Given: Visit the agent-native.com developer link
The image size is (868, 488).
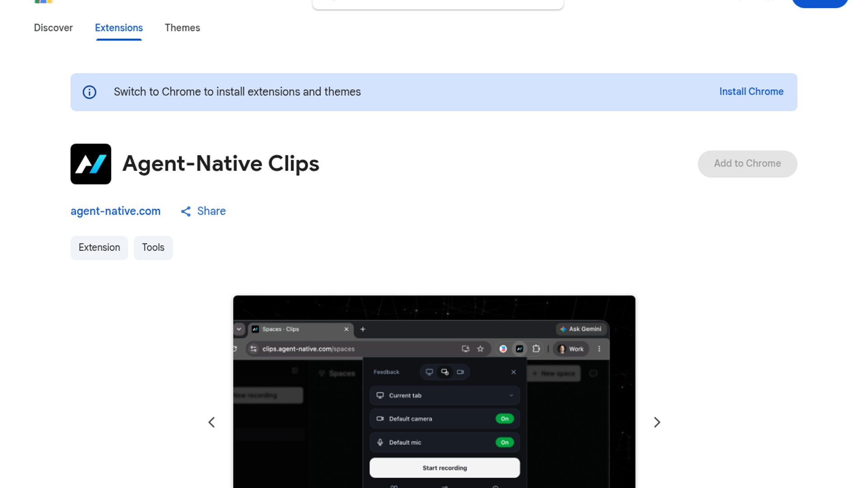Looking at the screenshot, I should point(115,211).
